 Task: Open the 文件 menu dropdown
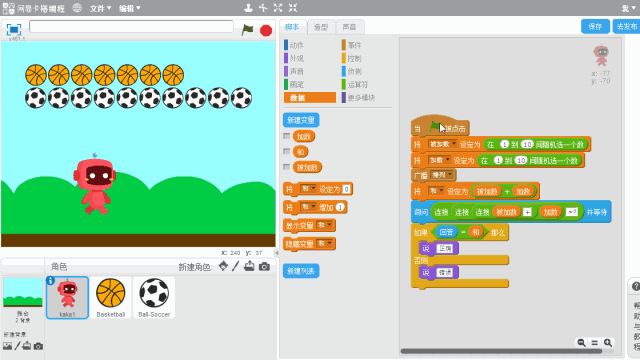click(100, 8)
